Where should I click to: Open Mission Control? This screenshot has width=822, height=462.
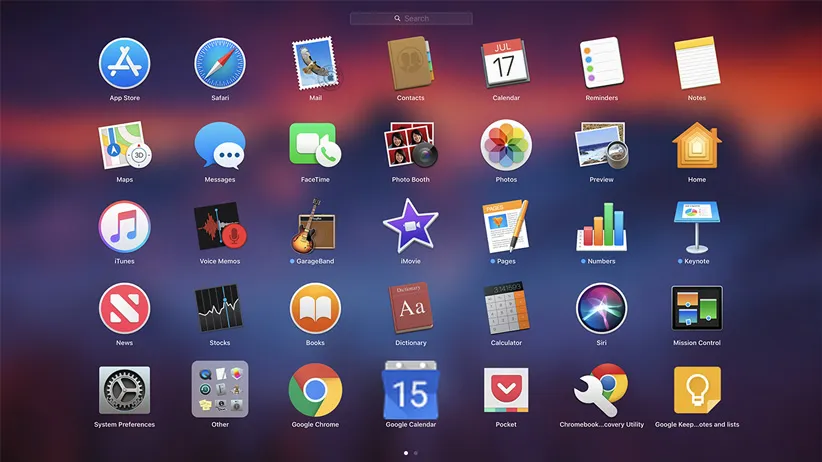coord(697,308)
